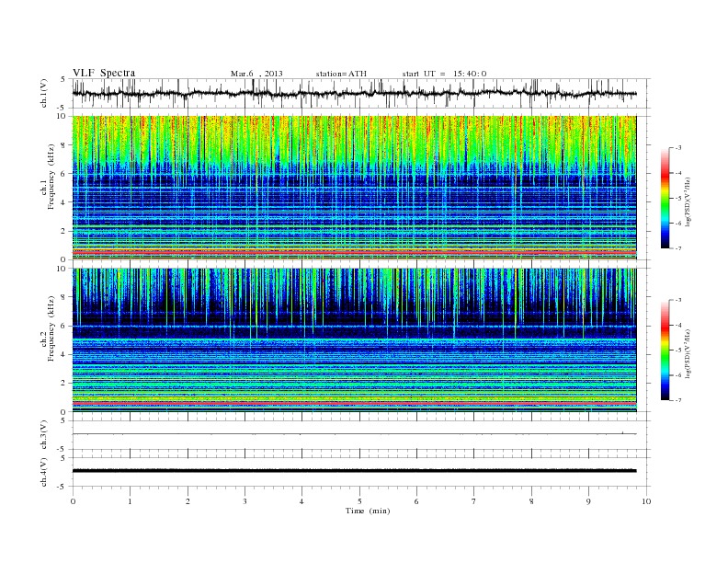Select the 'Time (min)' x-axis title
The width and height of the screenshot is (728, 563).
[x=368, y=511]
